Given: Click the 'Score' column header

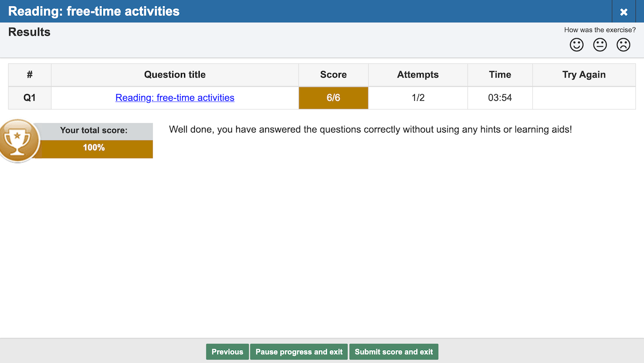Looking at the screenshot, I should 333,75.
